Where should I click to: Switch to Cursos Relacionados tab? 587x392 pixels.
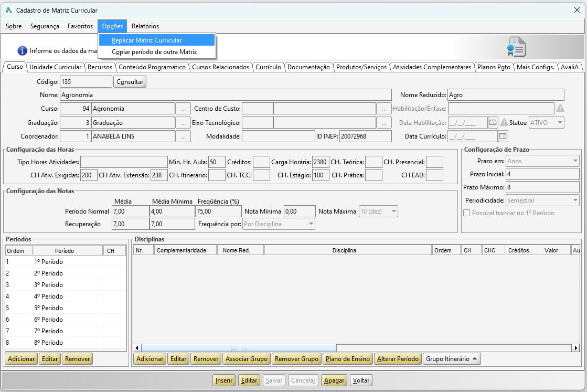(x=220, y=67)
